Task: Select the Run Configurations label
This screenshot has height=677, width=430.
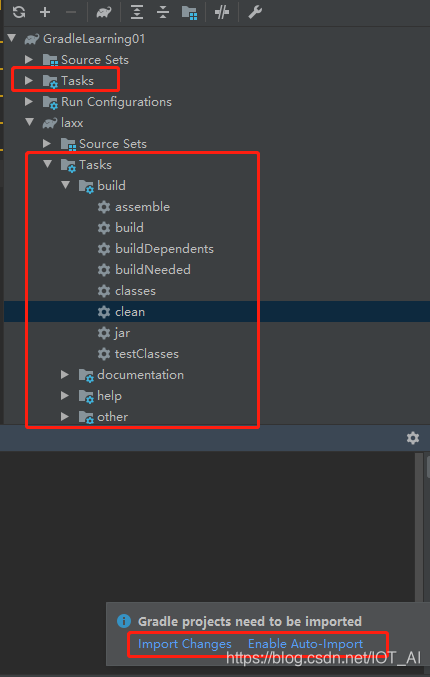Action: (117, 102)
